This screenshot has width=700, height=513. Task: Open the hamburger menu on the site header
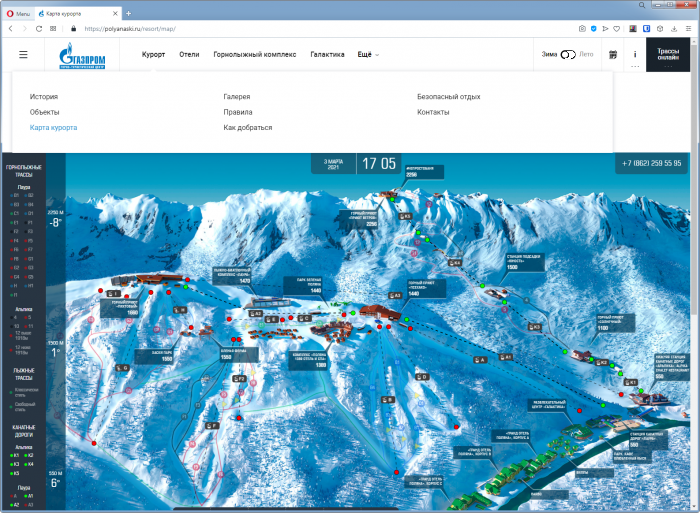(23, 54)
